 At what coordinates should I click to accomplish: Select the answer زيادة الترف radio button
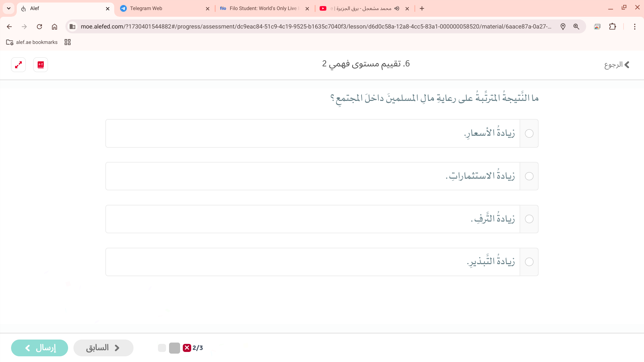coord(529,219)
